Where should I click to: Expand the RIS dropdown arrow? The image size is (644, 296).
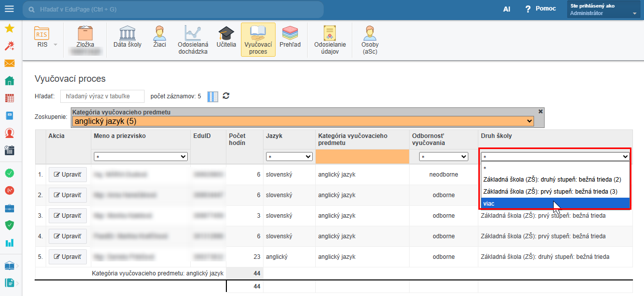coord(55,45)
